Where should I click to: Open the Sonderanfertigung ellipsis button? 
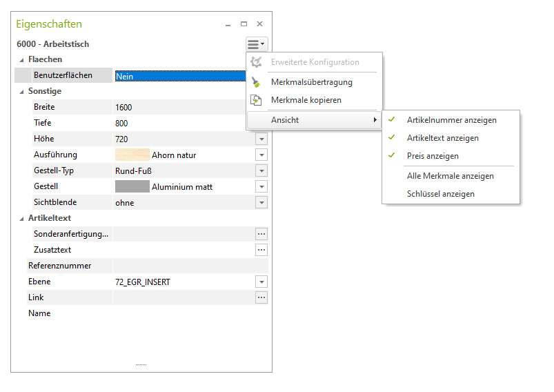(261, 234)
